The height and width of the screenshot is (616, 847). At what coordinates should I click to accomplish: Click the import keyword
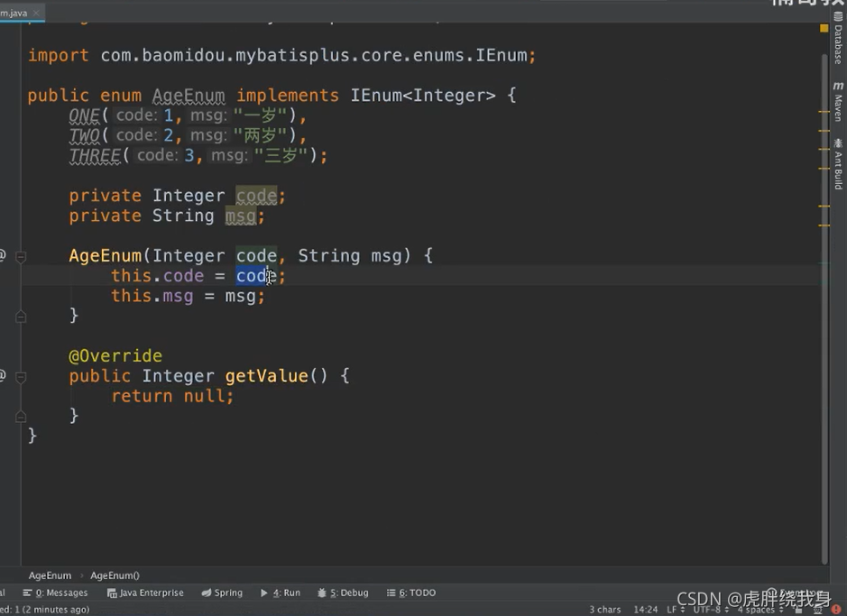59,56
